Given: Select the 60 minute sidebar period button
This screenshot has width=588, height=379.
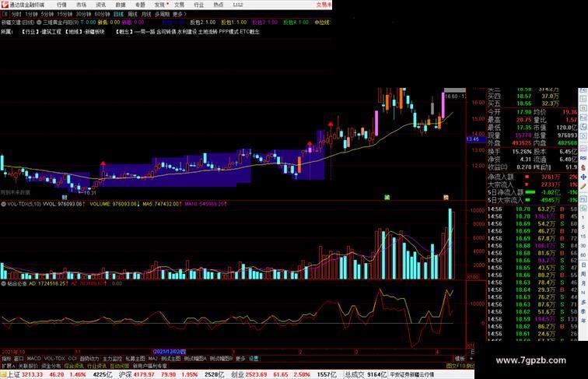Looking at the screenshot, I should [583, 255].
